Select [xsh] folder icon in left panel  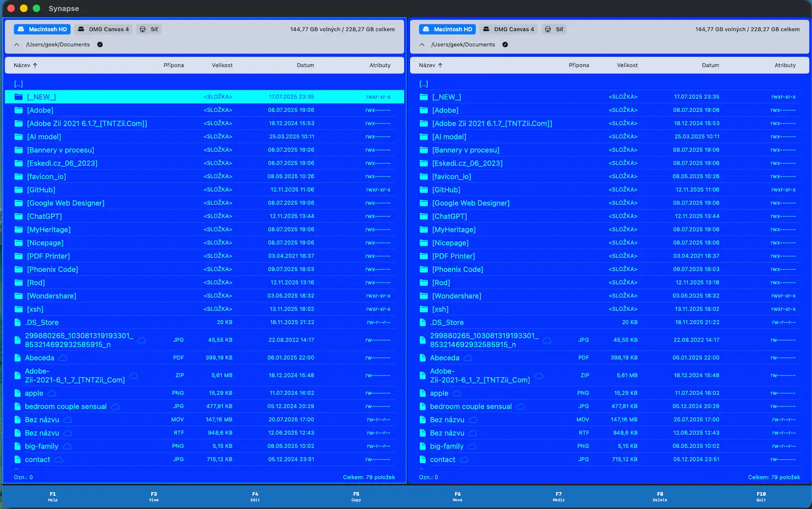tap(19, 309)
